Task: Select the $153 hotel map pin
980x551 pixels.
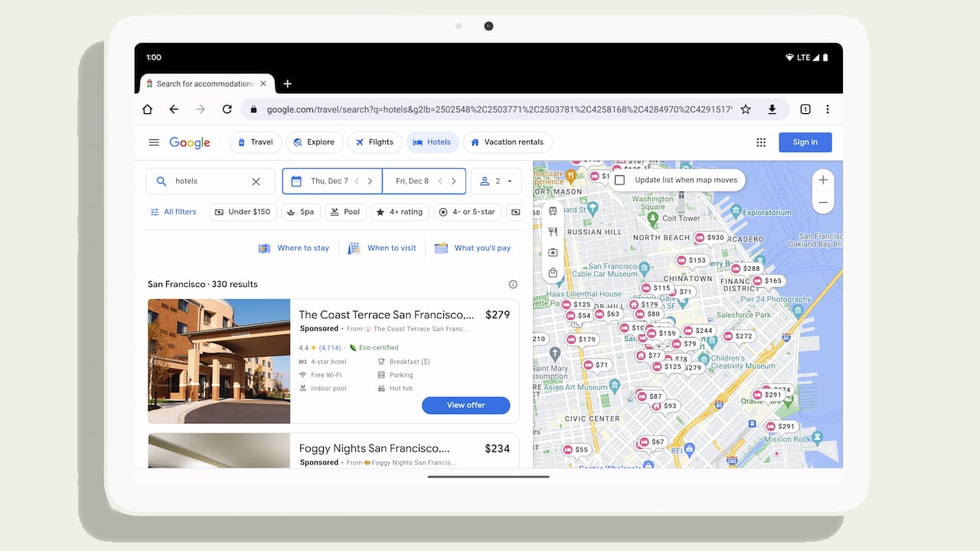Action: 691,260
